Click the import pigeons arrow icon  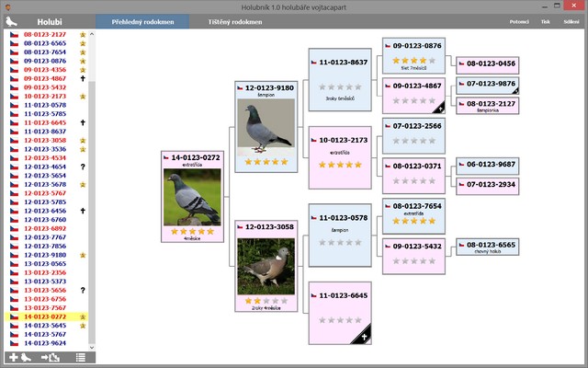click(50, 357)
